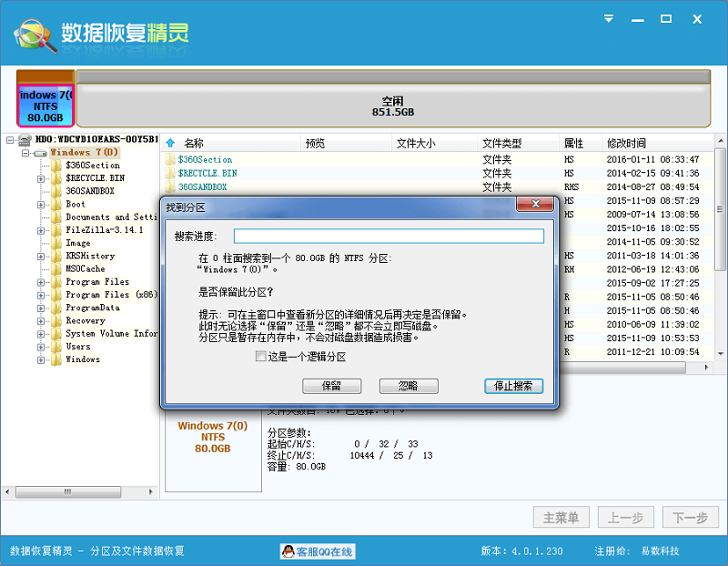Click the HD0 hard disk icon in tree
The width and height of the screenshot is (728, 566).
pyautogui.click(x=25, y=139)
